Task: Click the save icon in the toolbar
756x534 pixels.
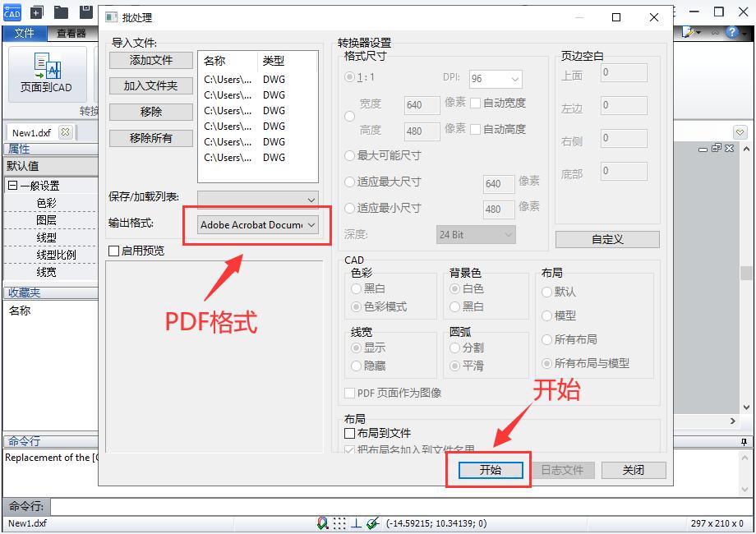Action: [x=85, y=11]
